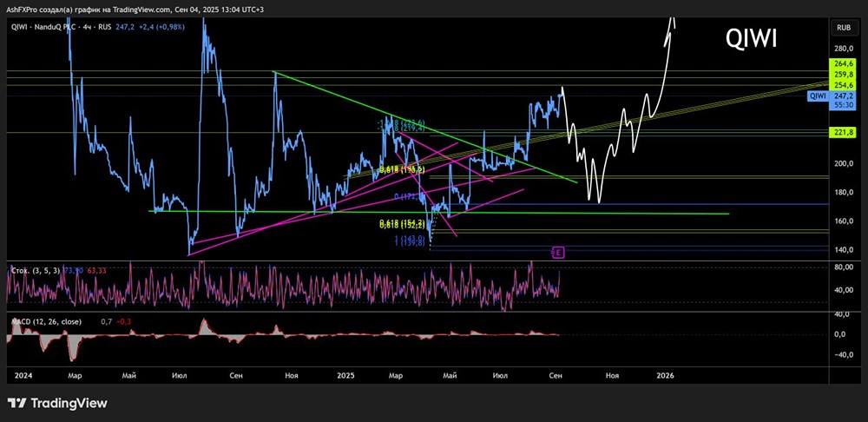Click the -40,0 MACD scale value
The width and height of the screenshot is (868, 422).
tap(845, 355)
